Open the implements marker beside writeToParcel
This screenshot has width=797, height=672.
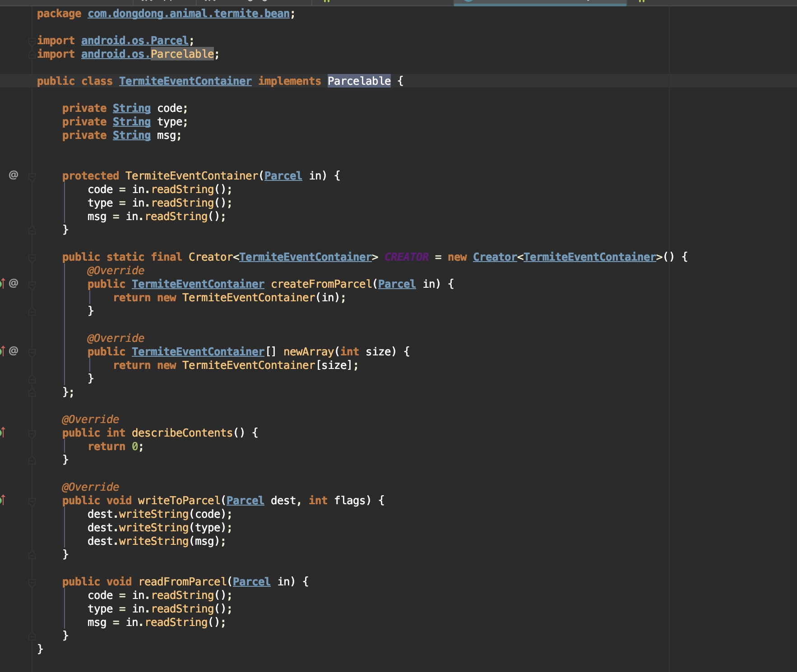(x=2, y=500)
